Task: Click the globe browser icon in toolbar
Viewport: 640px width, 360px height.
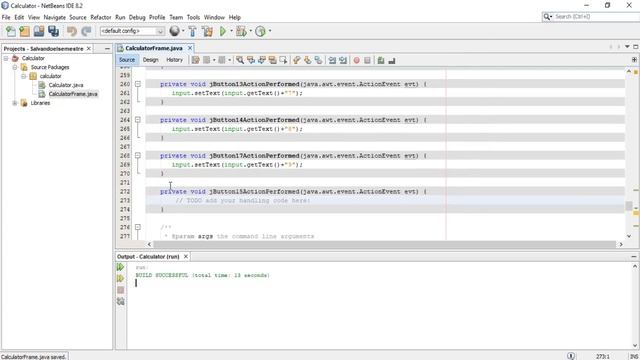Action: click(174, 31)
